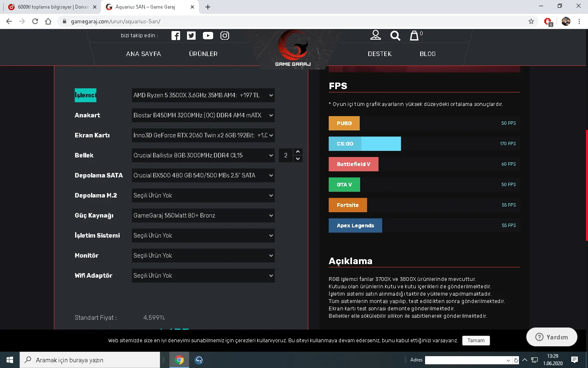Click the Bellek quantity number field
Image resolution: width=588 pixels, height=368 pixels.
click(286, 155)
